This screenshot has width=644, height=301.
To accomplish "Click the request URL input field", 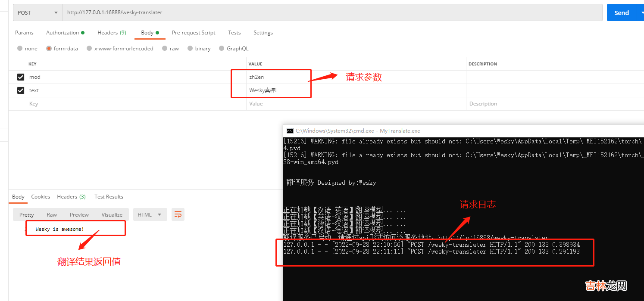I will click(332, 13).
